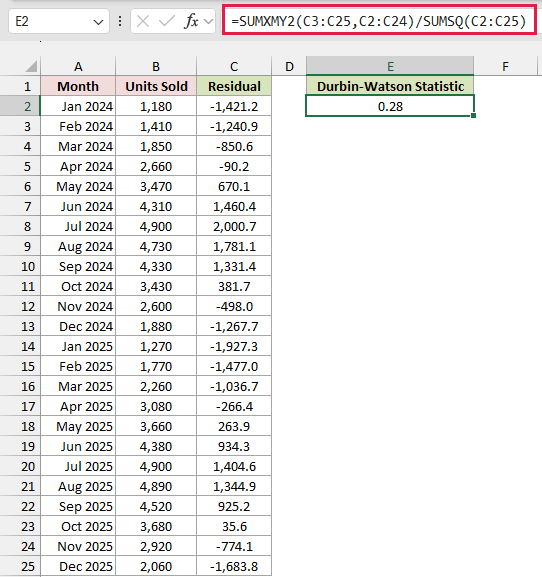The image size is (542, 577).
Task: Click residual value 1,331.4
Action: click(x=234, y=266)
